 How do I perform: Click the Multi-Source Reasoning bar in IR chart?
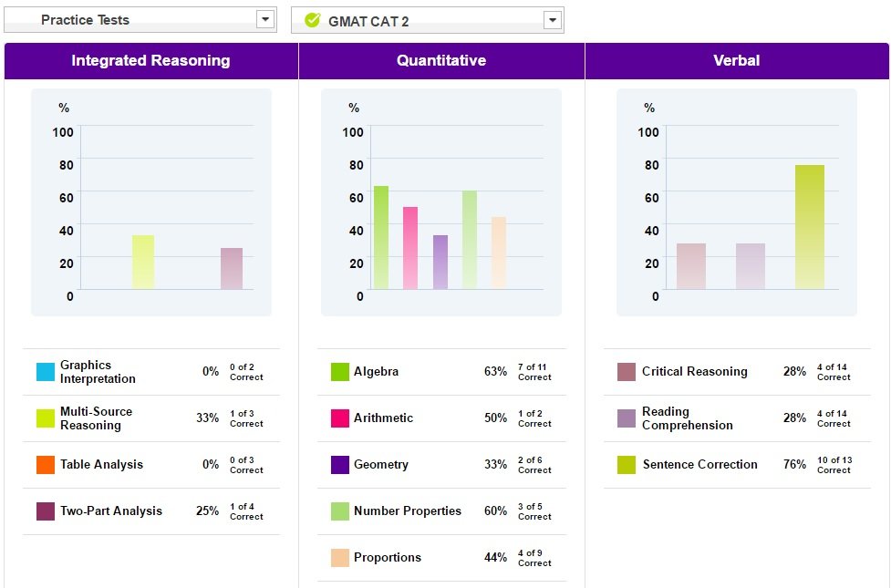[x=143, y=262]
